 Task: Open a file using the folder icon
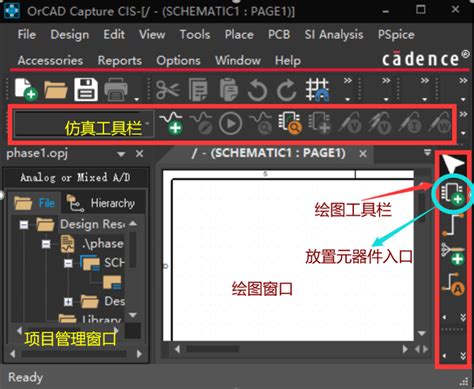pyautogui.click(x=56, y=89)
